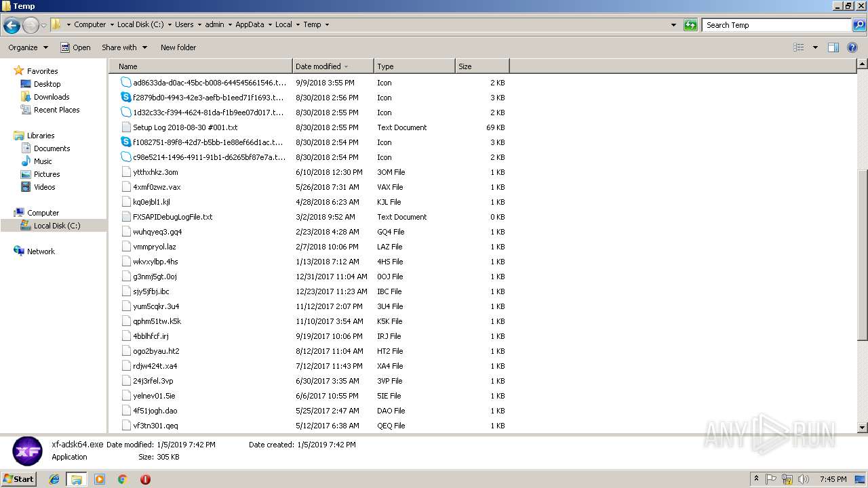Click the taskbar clock showing 7:45 PM

[x=833, y=479]
